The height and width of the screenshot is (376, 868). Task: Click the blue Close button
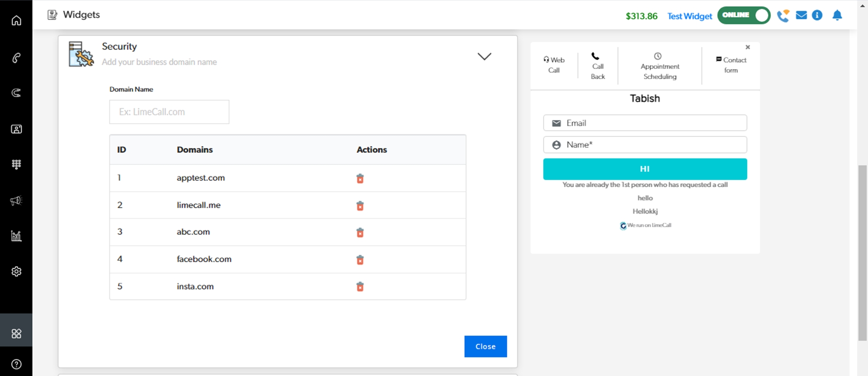click(485, 346)
